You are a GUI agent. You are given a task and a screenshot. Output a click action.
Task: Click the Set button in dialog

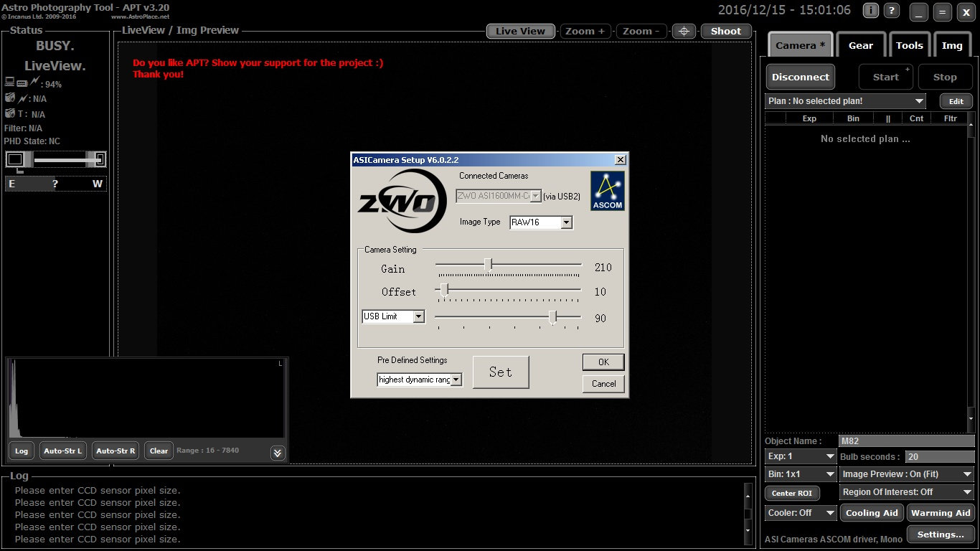(501, 372)
